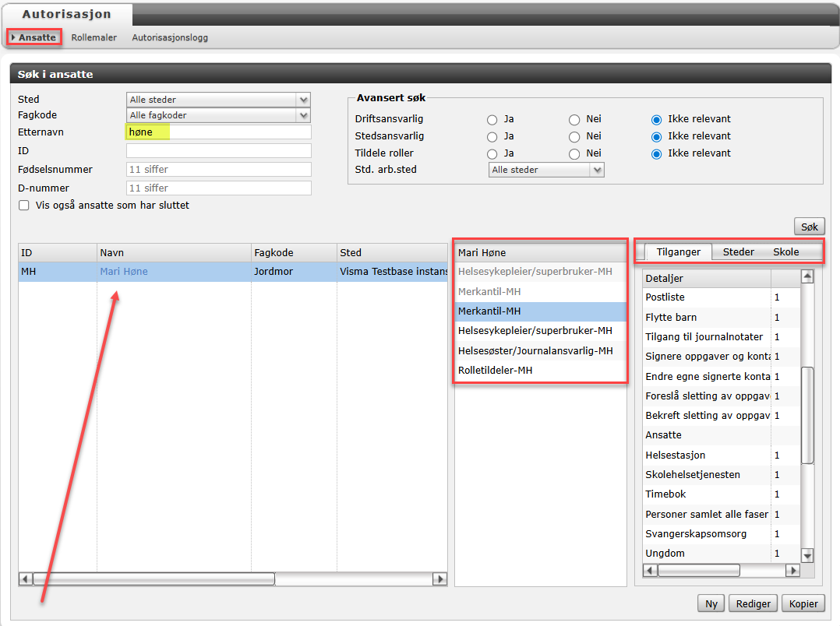Select Nei for Stedsansvarlig
The width and height of the screenshot is (840, 626).
574,137
